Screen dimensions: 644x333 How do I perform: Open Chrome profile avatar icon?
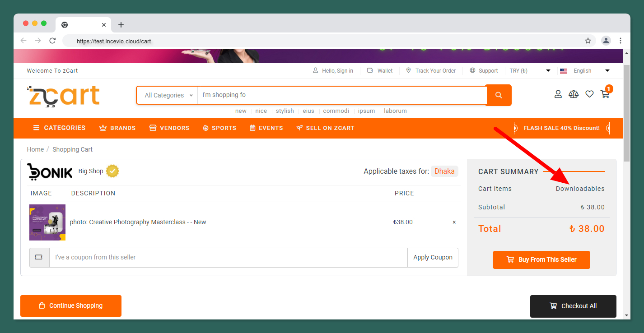pyautogui.click(x=606, y=41)
